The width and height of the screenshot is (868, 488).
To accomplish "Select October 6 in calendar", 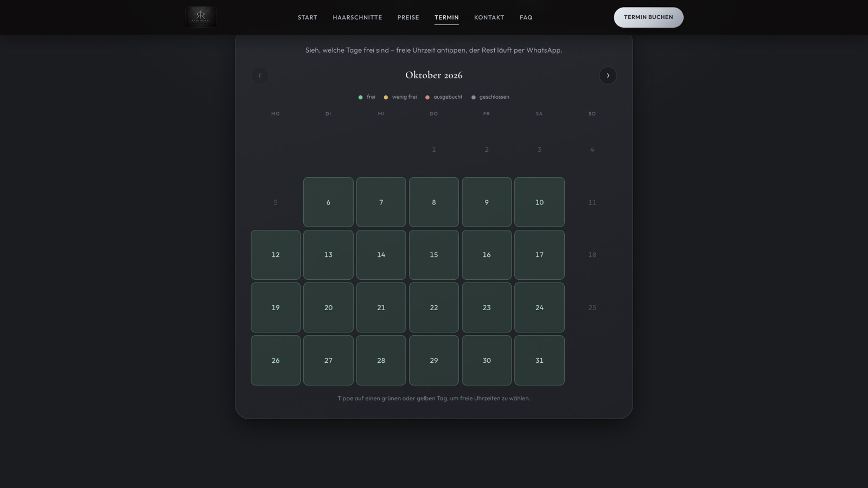I will tap(328, 202).
